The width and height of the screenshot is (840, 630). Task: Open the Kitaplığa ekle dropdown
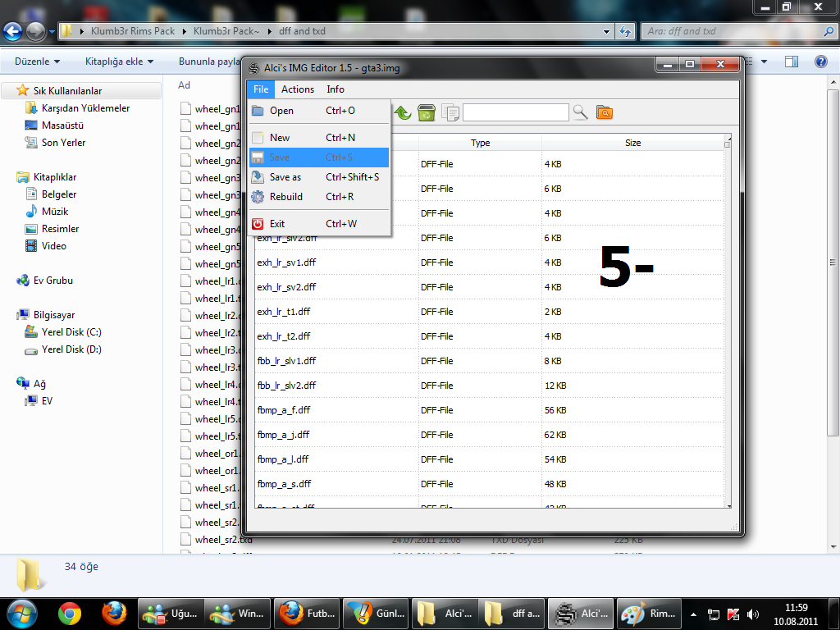point(119,62)
